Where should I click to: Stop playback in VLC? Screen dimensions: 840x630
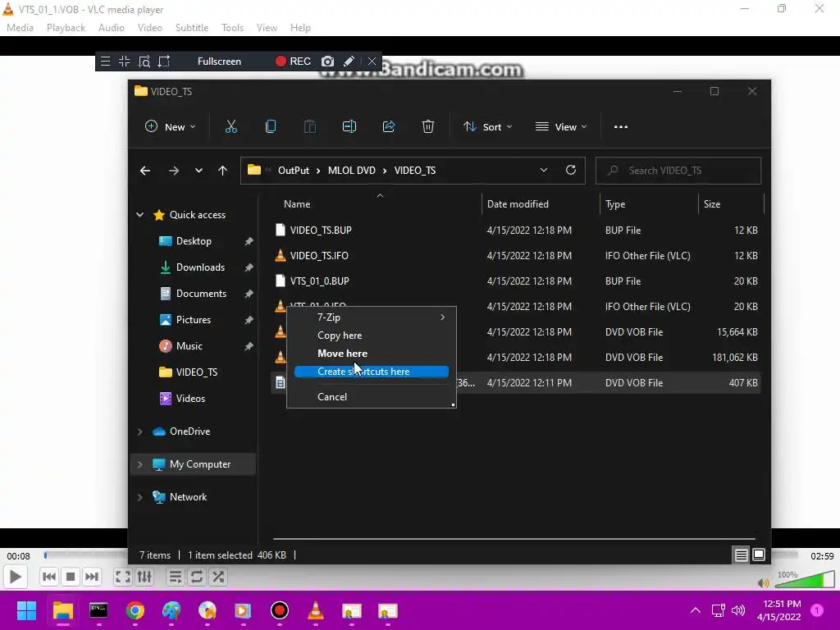click(71, 577)
